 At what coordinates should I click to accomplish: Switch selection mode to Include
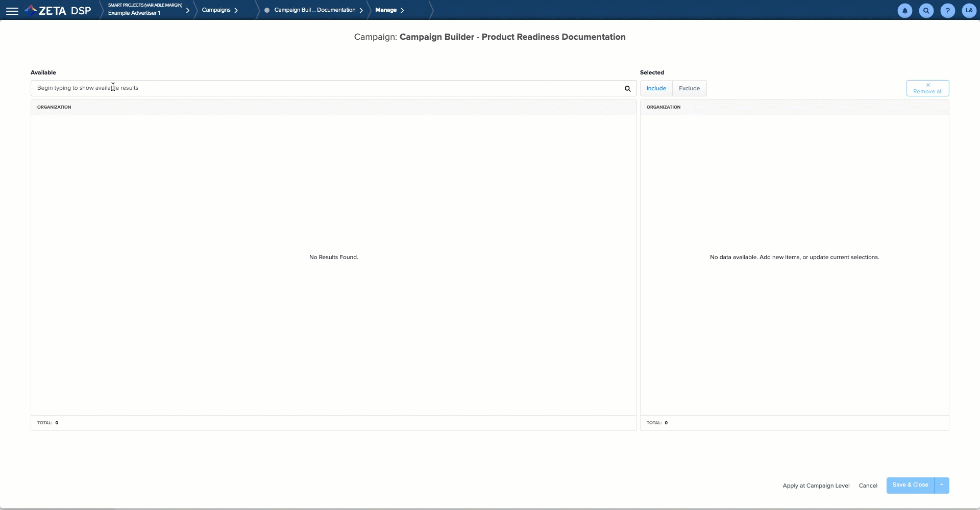656,88
